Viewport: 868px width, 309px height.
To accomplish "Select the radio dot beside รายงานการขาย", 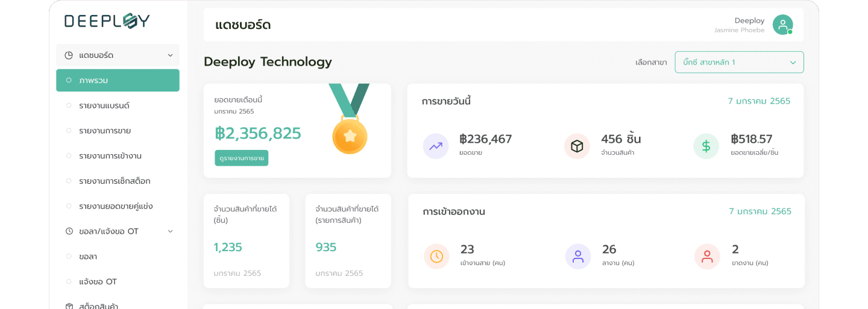I will point(69,131).
